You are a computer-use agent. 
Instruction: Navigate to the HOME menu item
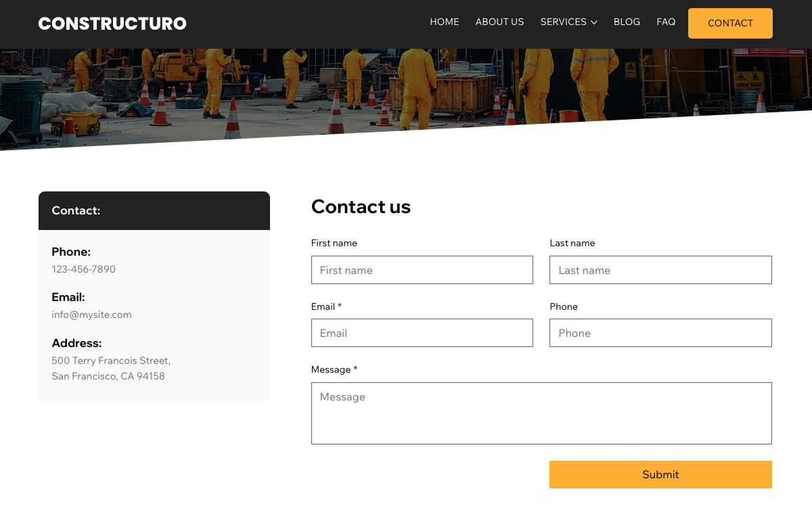click(445, 22)
